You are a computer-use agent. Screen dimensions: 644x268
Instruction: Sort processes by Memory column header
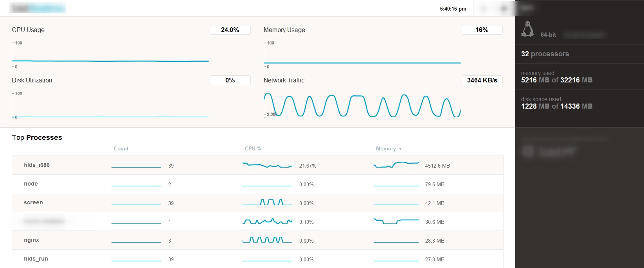click(x=386, y=148)
